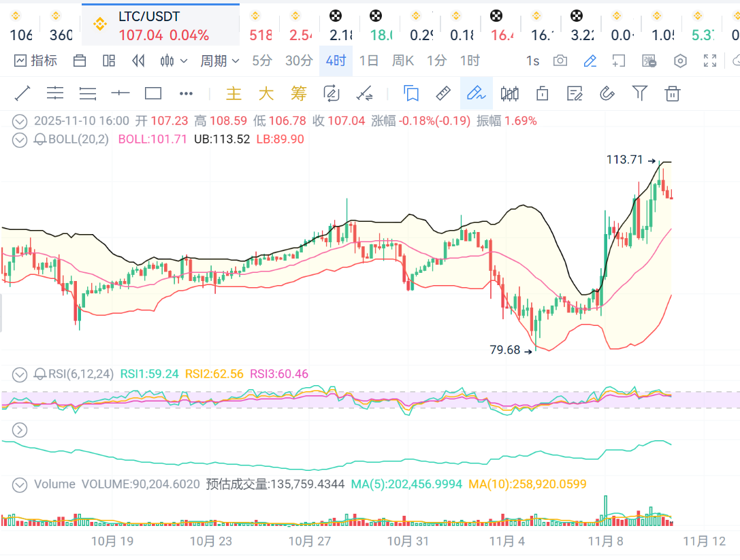This screenshot has width=740, height=560.
Task: Collapse the RSI(6,12,24) indicator panel
Action: (20, 374)
